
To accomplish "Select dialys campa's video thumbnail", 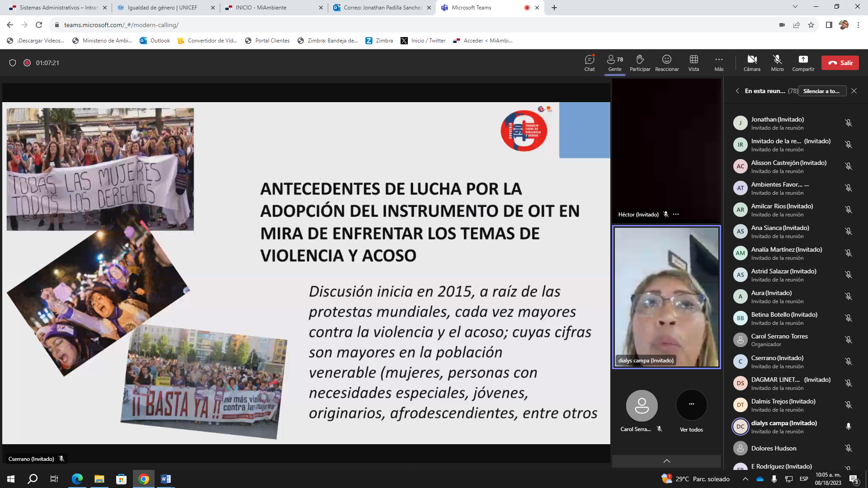I will point(666,297).
